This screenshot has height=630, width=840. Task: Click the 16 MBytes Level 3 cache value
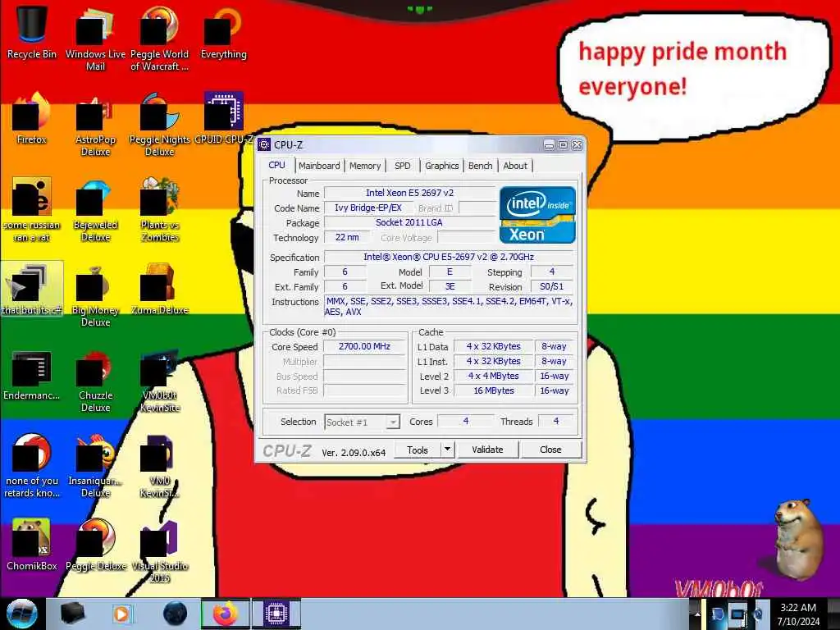coord(493,390)
